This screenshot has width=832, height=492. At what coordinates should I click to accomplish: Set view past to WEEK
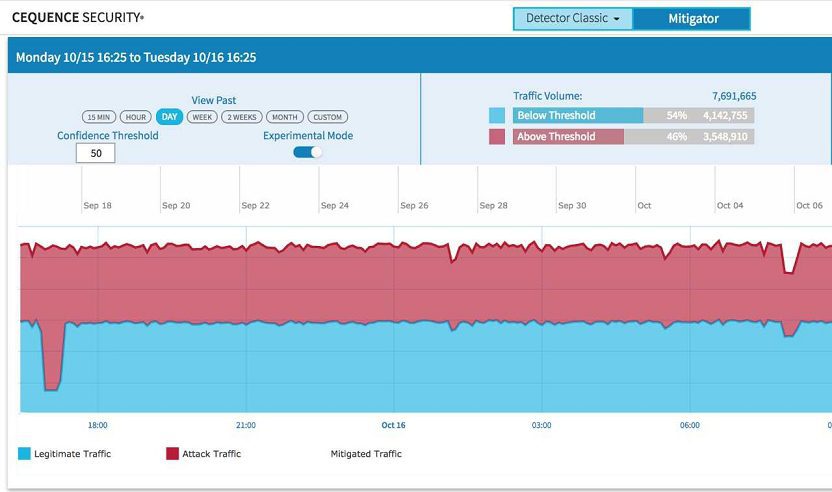tap(202, 117)
